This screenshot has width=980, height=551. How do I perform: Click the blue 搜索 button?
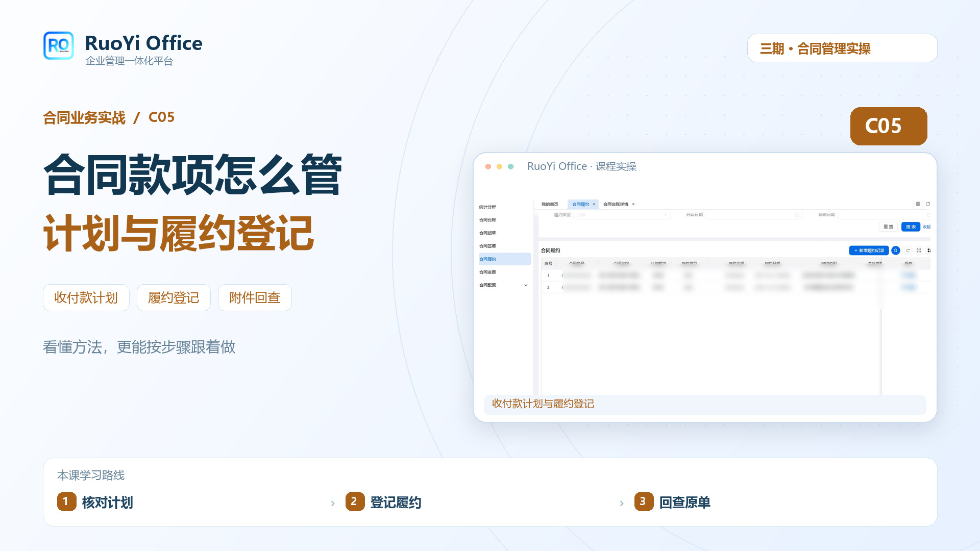911,227
